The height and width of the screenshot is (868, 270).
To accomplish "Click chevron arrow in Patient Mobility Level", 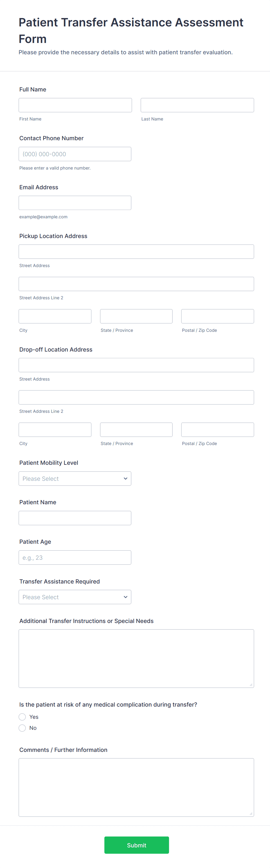I will pyautogui.click(x=125, y=478).
